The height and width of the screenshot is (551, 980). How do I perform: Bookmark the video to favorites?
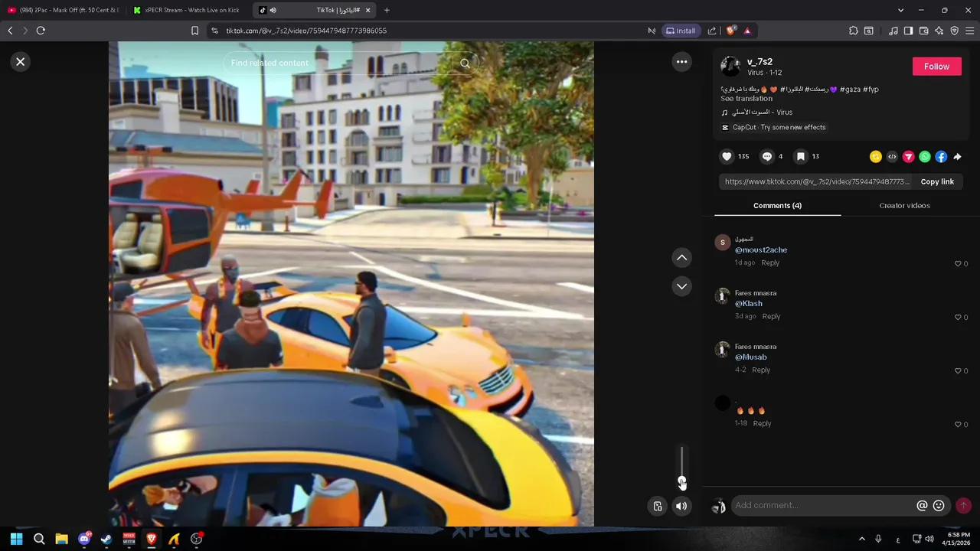pos(800,156)
